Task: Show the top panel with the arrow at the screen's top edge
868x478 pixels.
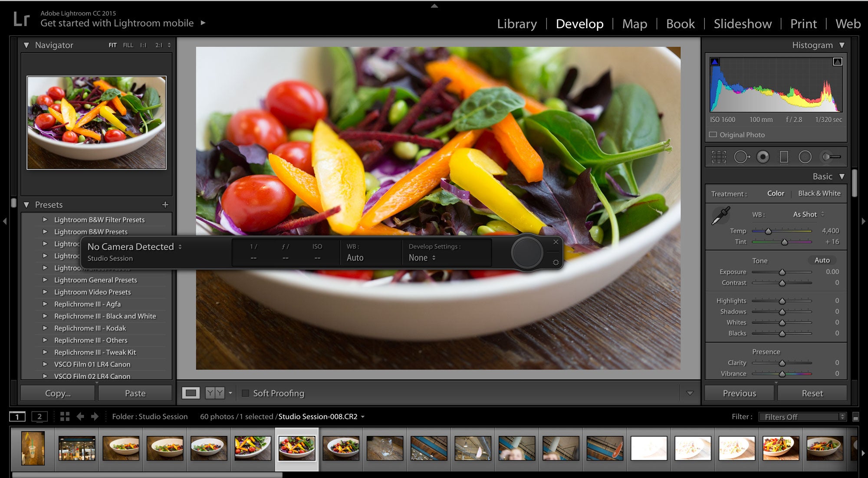Action: [x=434, y=6]
